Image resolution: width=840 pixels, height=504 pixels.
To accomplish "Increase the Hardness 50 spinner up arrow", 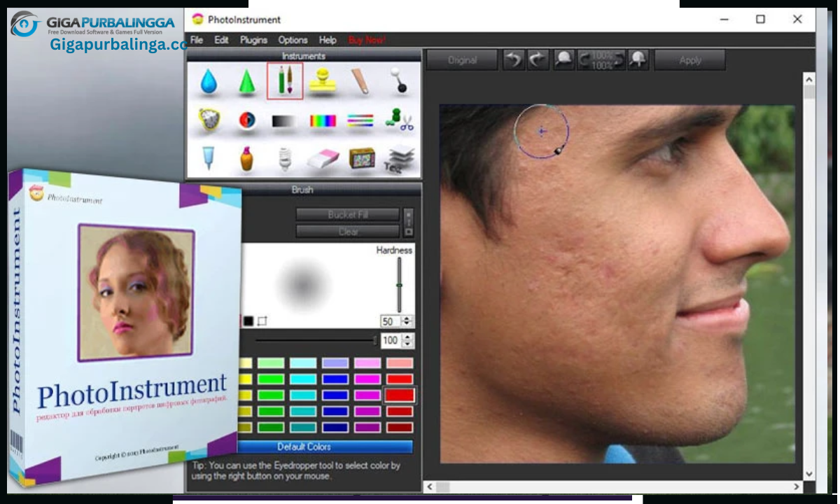I will [x=408, y=318].
